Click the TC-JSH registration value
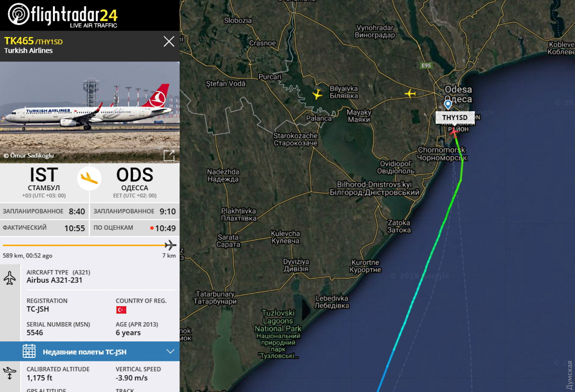The width and height of the screenshot is (575, 392). 38,309
